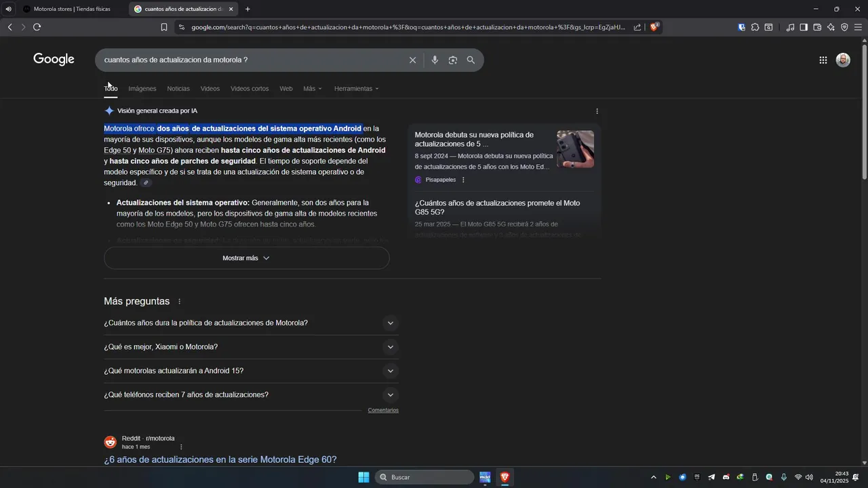The width and height of the screenshot is (868, 488).
Task: Open "¿Cuántos años de actualizaciones promete el Moto G85 5G?"
Action: (497, 207)
